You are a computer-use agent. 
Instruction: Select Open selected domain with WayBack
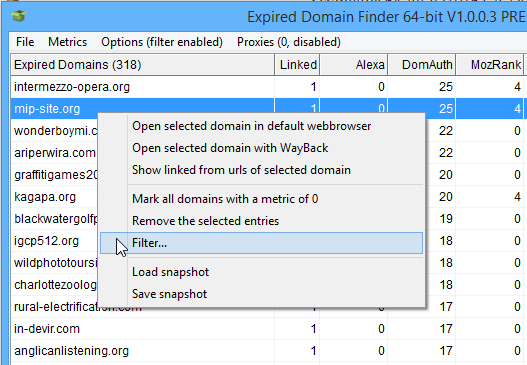point(261,148)
